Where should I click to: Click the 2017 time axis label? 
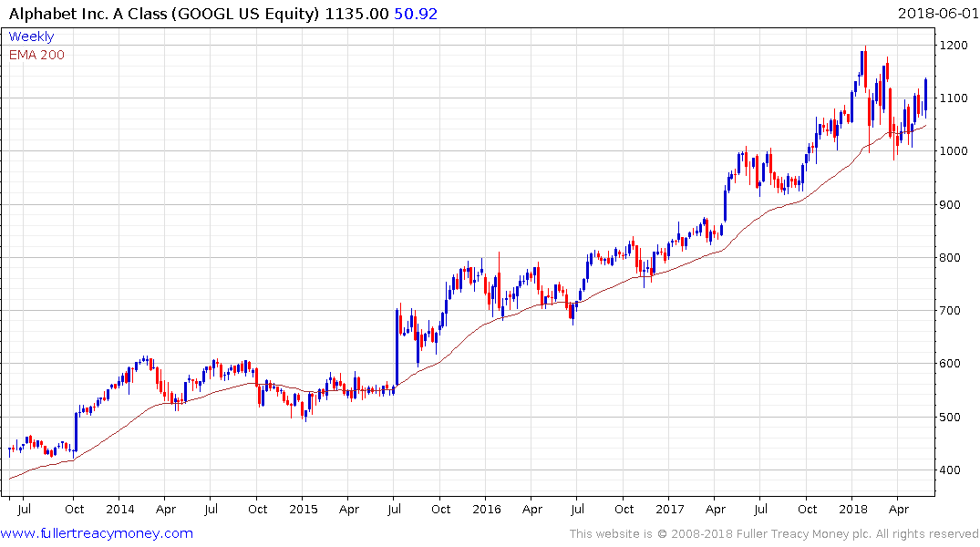(670, 509)
